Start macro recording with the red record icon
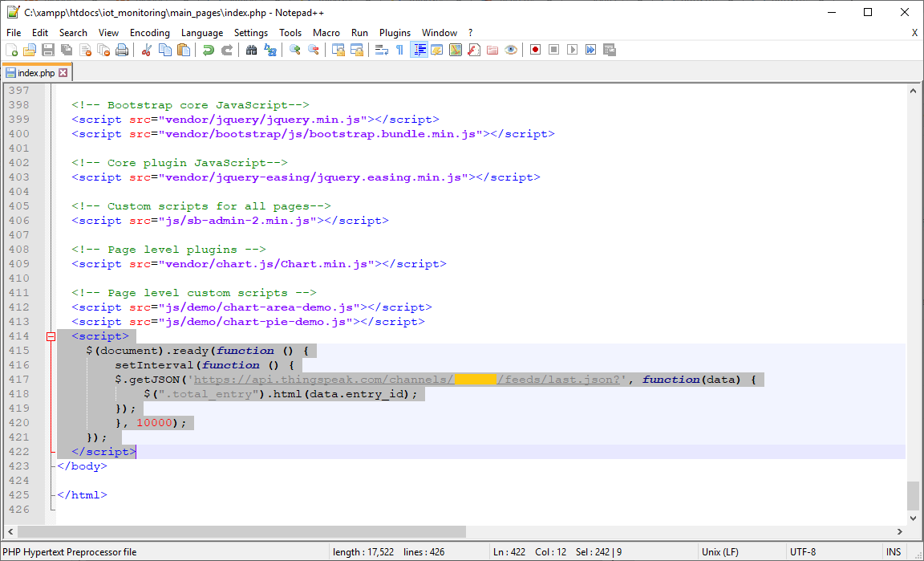Viewport: 924px width, 561px height. tap(535, 50)
